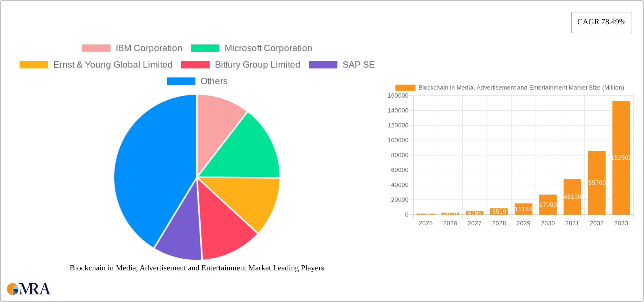Click the 40000 y-axis value
The image size is (644, 302).
coord(400,185)
